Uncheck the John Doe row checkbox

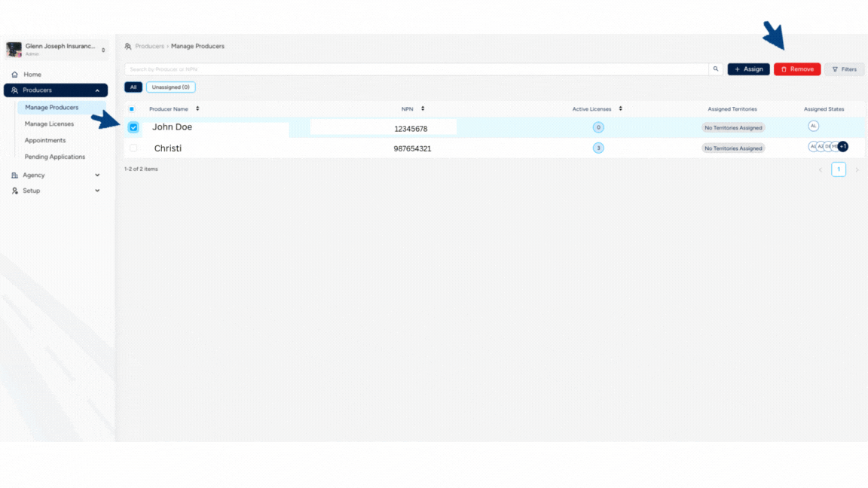coord(133,128)
